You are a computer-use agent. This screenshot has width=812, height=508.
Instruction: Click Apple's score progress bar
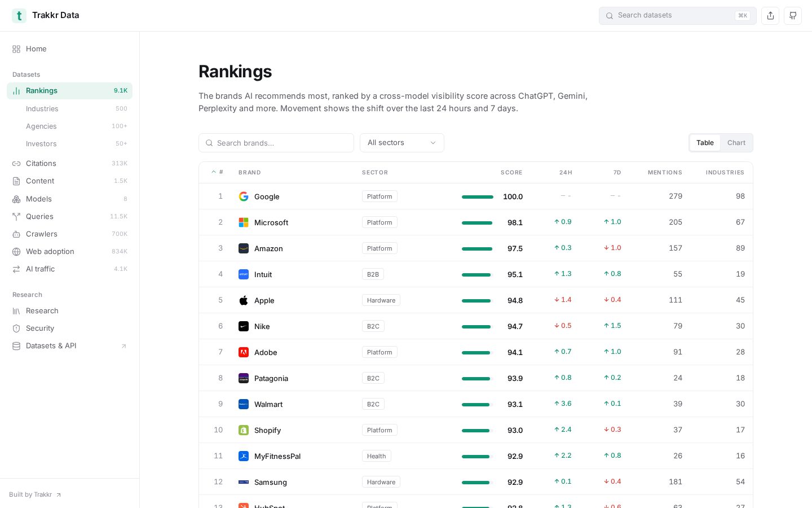coord(478,301)
